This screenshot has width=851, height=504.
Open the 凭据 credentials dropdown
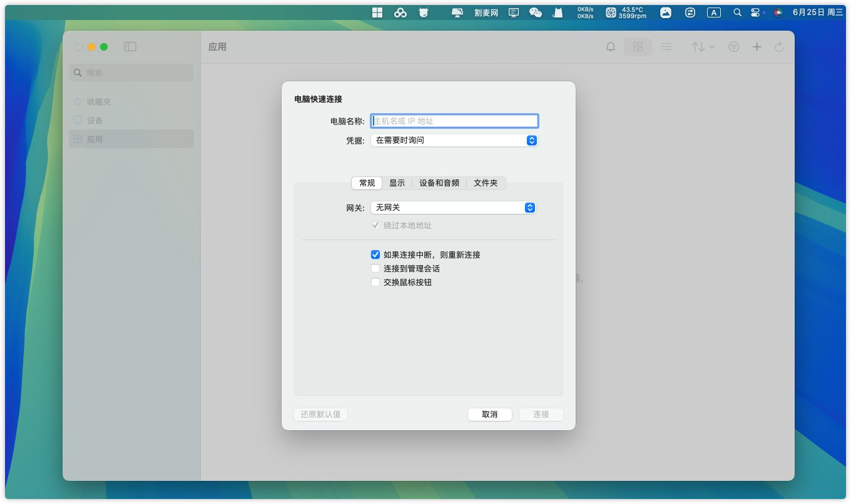click(x=454, y=141)
